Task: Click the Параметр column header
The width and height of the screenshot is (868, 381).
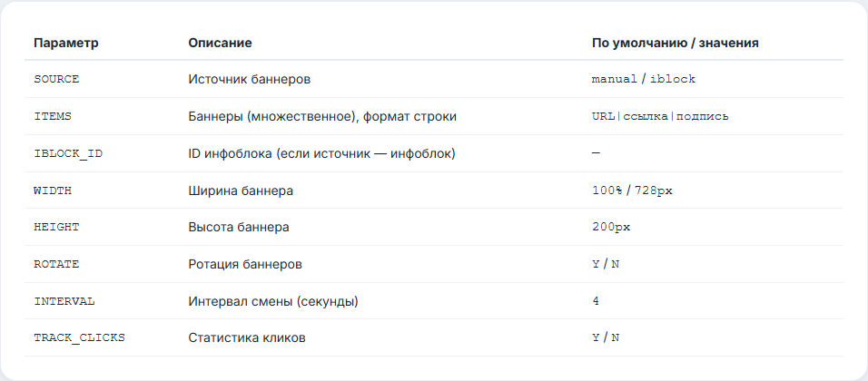Action: [66, 44]
